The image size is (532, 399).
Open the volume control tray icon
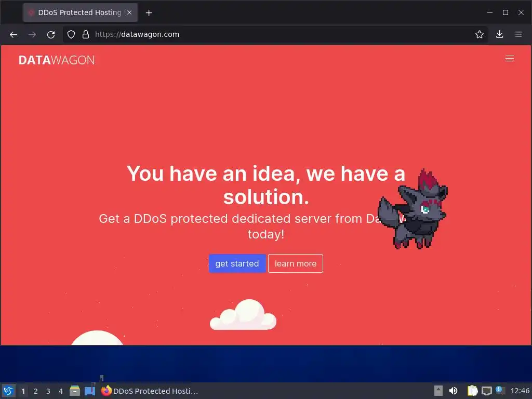coord(453,391)
